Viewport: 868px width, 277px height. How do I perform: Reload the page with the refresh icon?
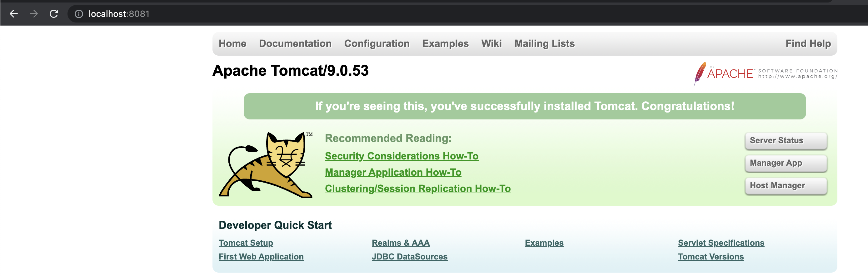[x=54, y=14]
